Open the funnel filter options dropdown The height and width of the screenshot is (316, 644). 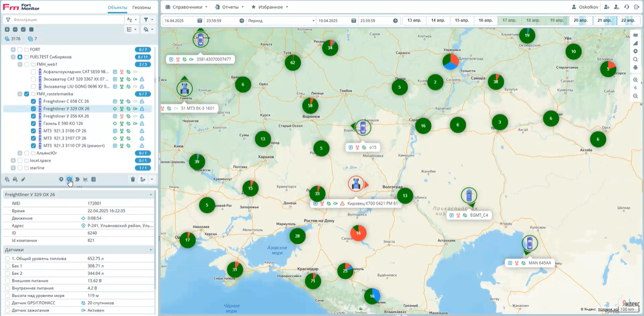click(x=148, y=20)
